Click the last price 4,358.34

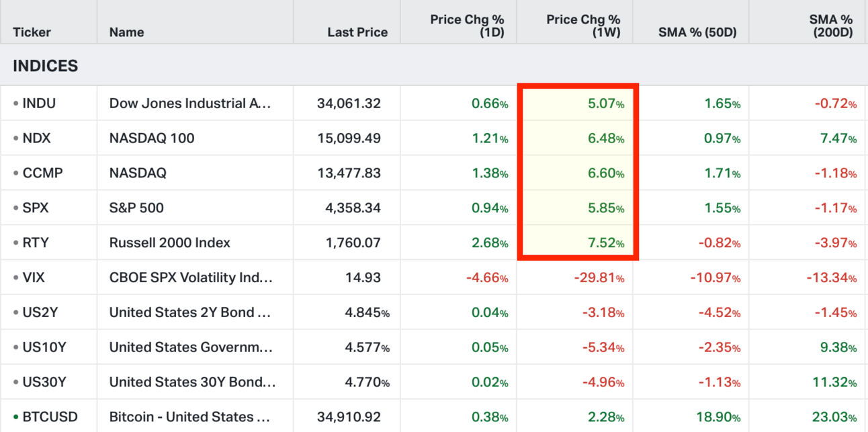[353, 208]
